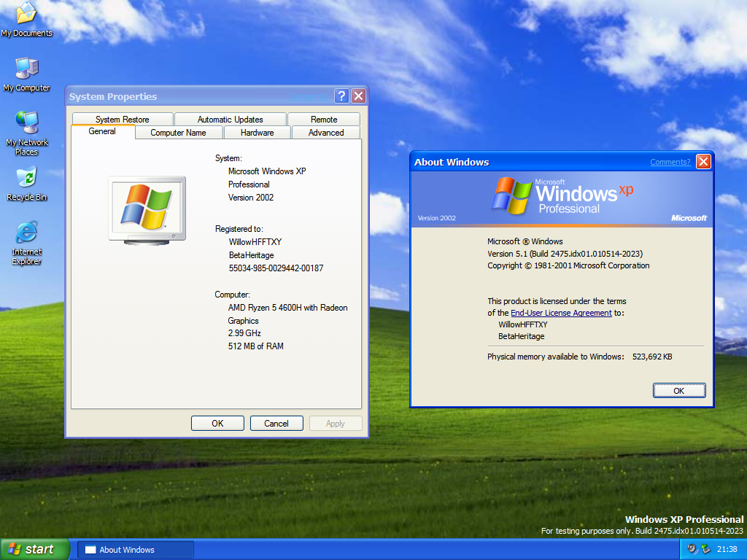Viewport: 747px width, 560px height.
Task: Click the 512 MB of RAM text
Action: [x=256, y=346]
